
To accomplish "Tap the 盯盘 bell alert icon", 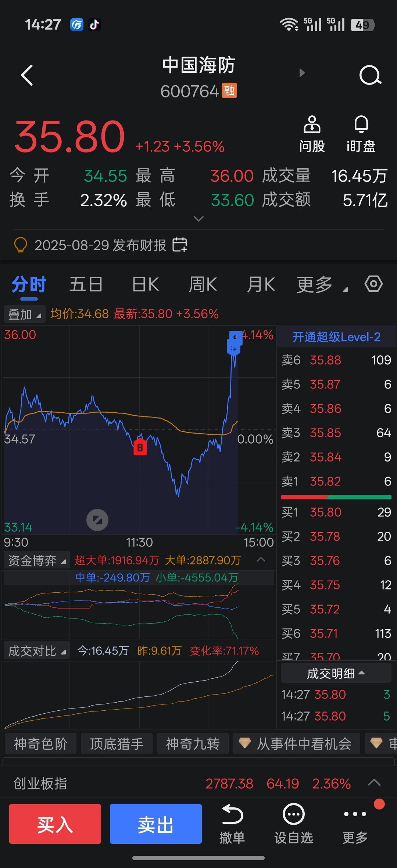I will point(361,124).
